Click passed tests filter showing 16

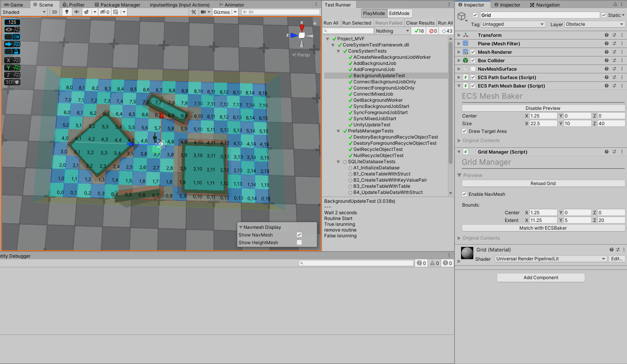(418, 31)
